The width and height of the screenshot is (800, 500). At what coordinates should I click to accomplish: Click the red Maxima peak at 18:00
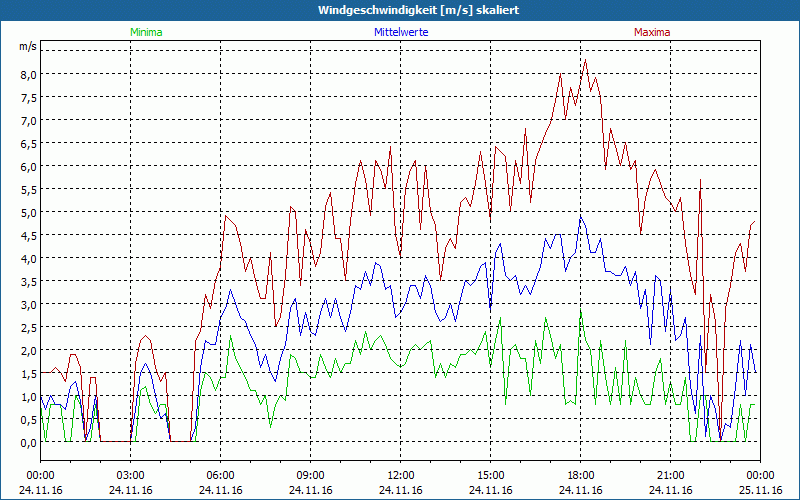coord(585,60)
